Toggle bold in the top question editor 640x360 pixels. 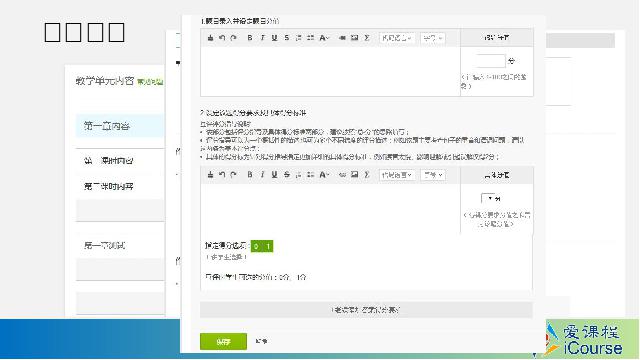tap(250, 38)
